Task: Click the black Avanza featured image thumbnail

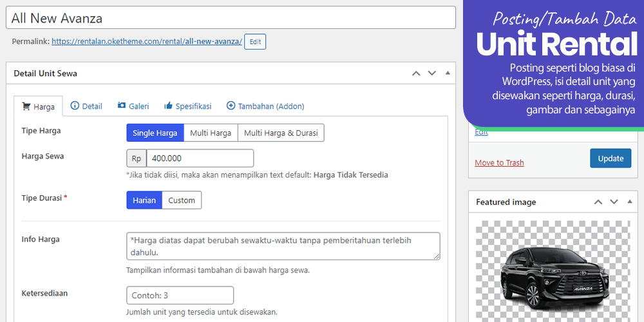Action: coord(553,271)
